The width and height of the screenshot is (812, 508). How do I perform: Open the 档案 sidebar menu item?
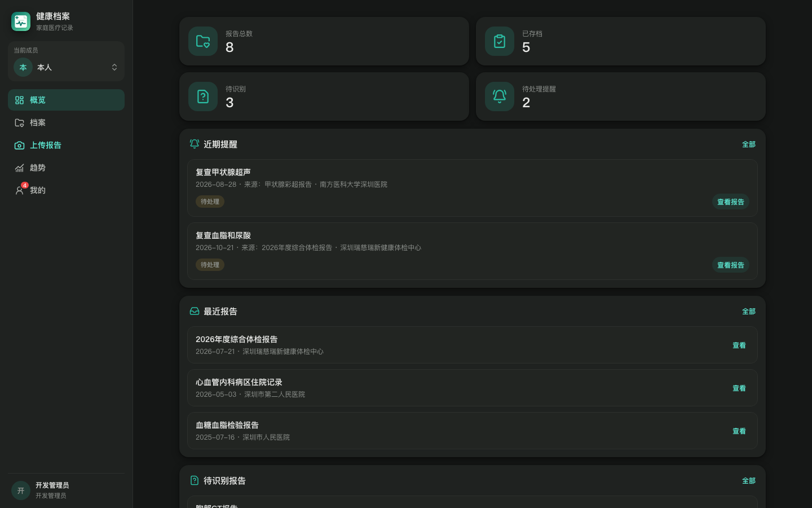66,122
